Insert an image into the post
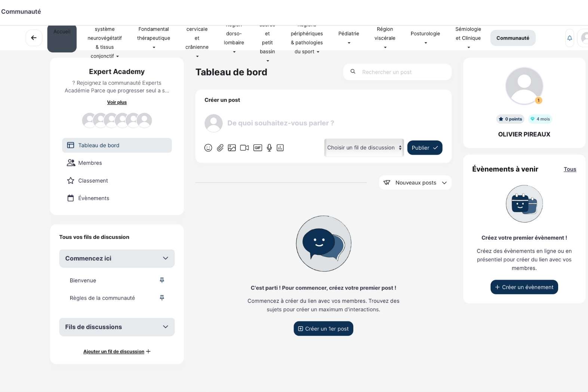Screen dimensions: 588x392 [x=232, y=148]
